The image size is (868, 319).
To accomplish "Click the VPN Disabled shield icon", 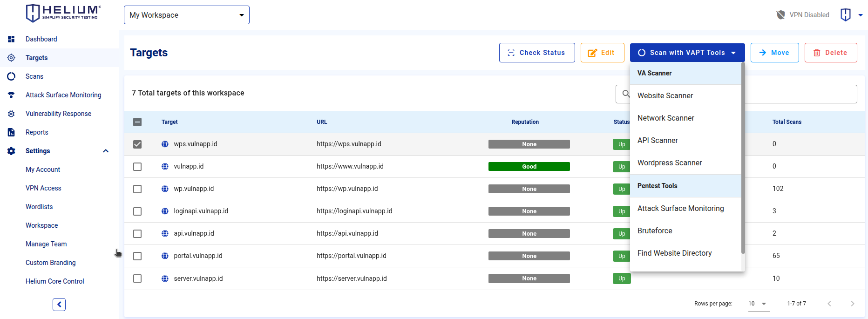I will pos(780,15).
